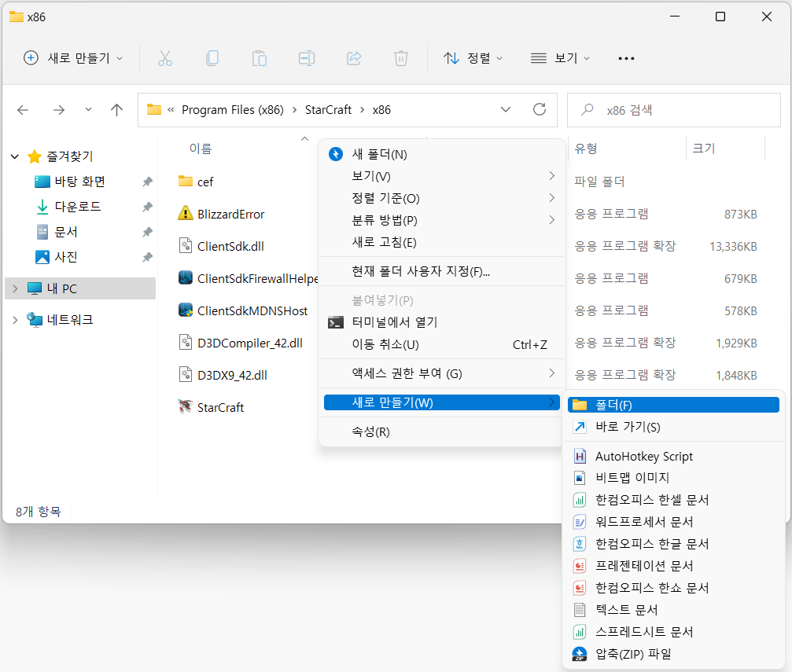Expand the 내 PC tree node
This screenshot has height=672, width=792.
point(15,288)
